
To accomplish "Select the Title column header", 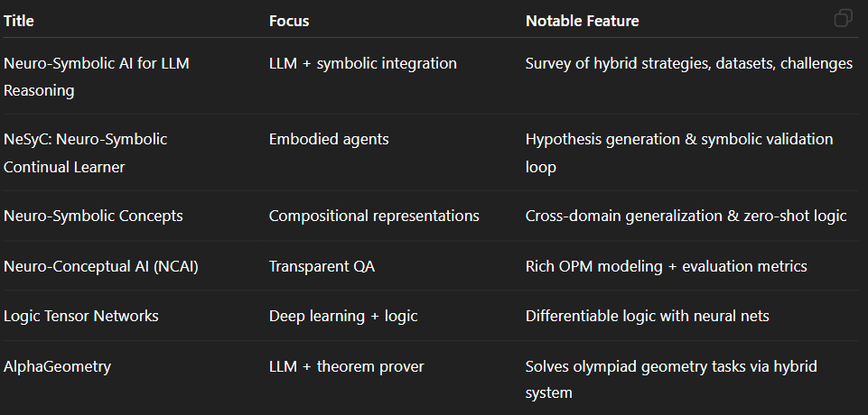I will tap(19, 21).
